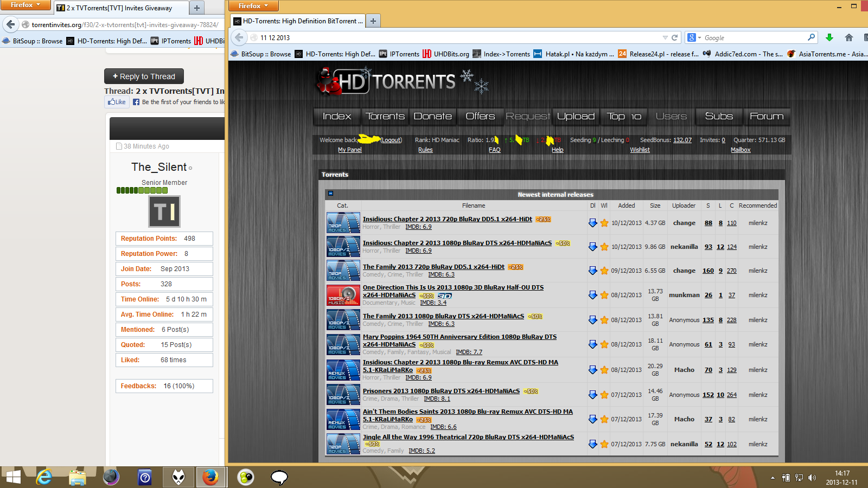Open the Offers menu item
Image resolution: width=868 pixels, height=488 pixels.
point(480,116)
